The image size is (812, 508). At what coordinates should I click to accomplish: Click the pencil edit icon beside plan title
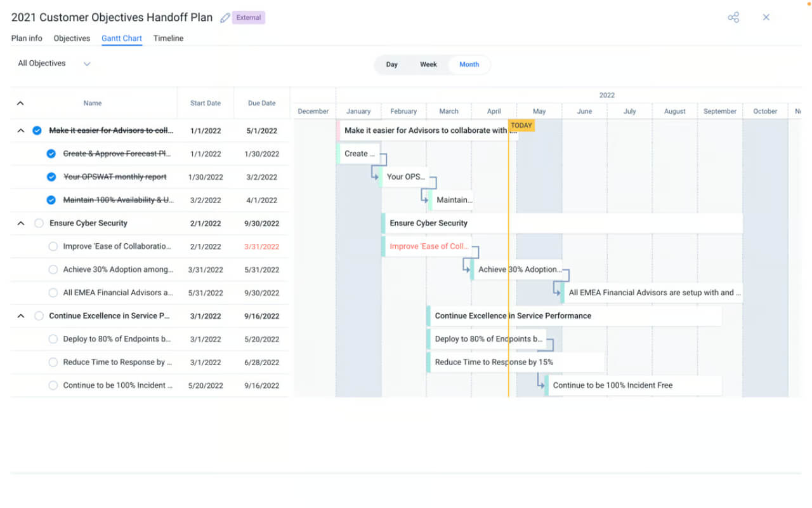(x=225, y=18)
